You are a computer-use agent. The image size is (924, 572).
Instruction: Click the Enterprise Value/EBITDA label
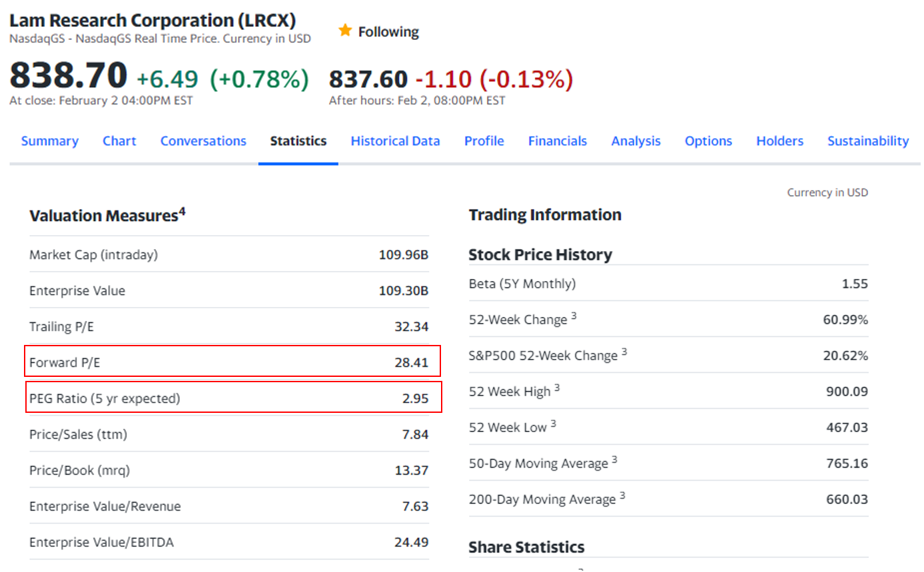[x=101, y=543]
